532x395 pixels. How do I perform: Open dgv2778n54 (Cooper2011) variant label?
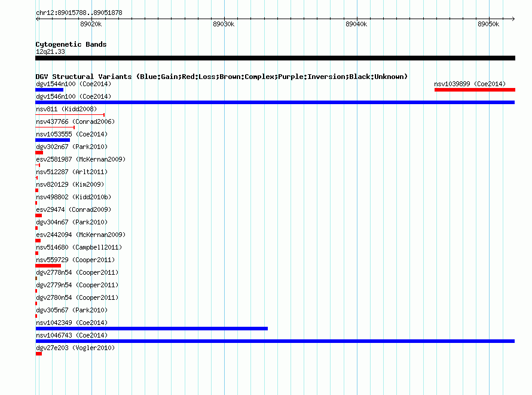77,272
